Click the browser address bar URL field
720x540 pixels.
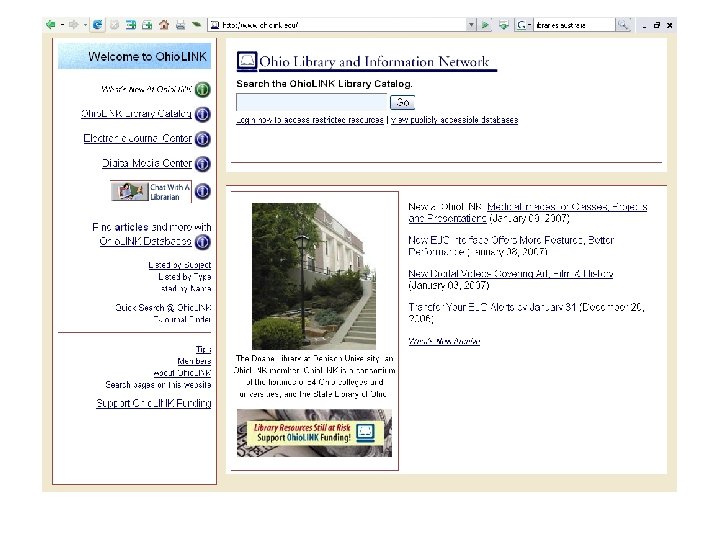(342, 25)
